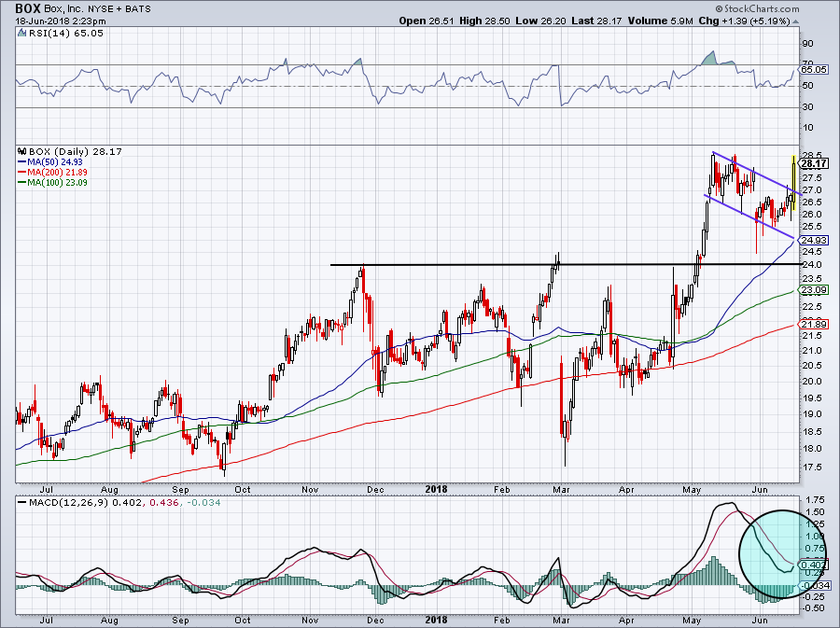Click the High 28.50 header value
This screenshot has width=840, height=628.
[485, 21]
